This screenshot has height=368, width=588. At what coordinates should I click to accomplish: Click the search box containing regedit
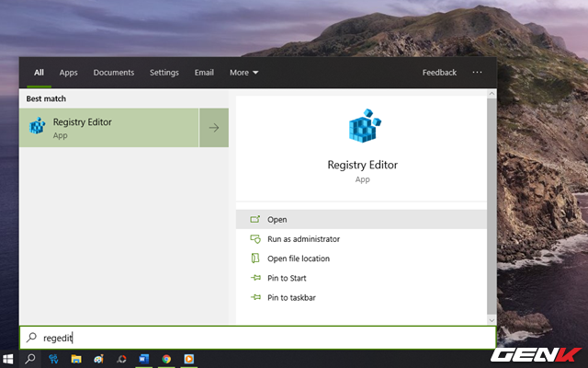coord(258,338)
